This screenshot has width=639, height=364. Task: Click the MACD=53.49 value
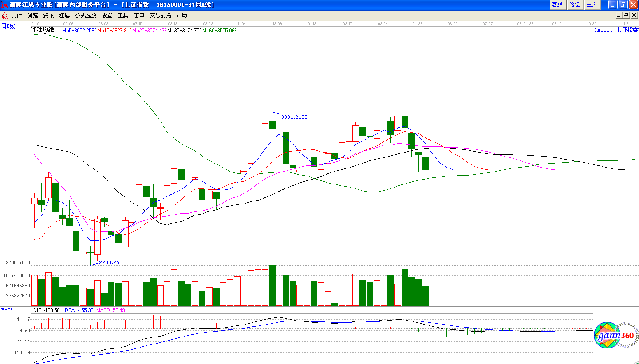110,310
